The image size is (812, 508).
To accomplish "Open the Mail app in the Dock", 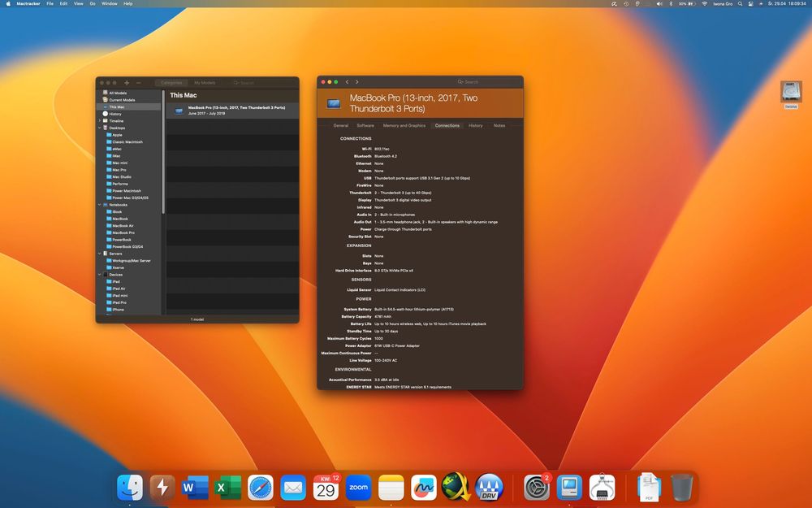I will click(292, 487).
